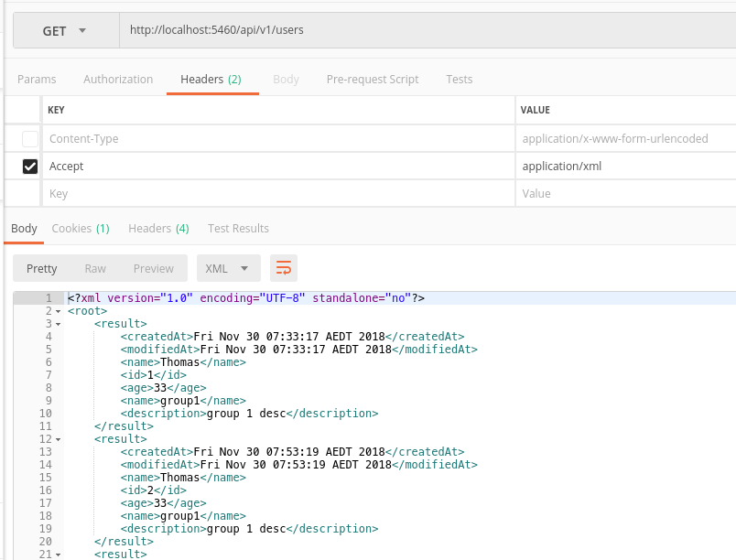Image resolution: width=736 pixels, height=560 pixels.
Task: Click the wrap-lines icon next to XML dropdown
Action: 283,268
